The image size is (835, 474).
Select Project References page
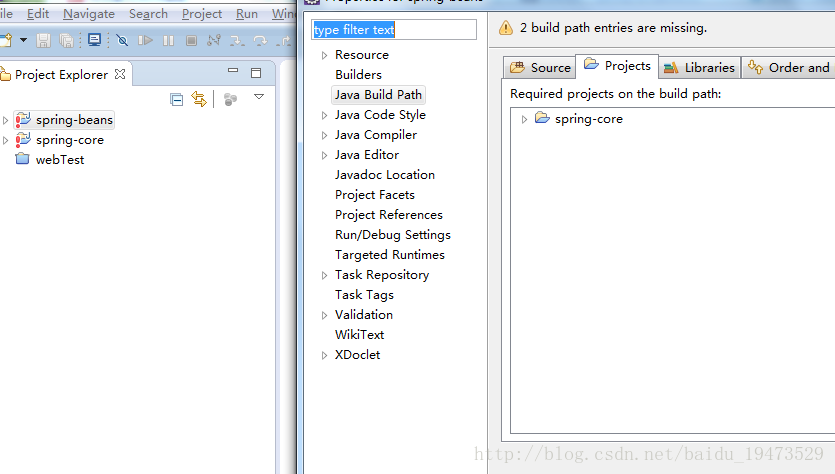[x=389, y=215]
